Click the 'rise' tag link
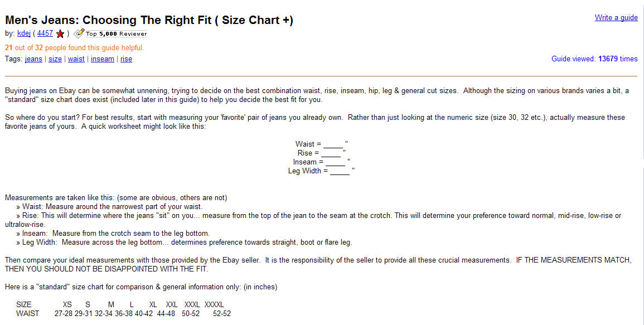Viewport: 644px width, 325px height. (127, 59)
